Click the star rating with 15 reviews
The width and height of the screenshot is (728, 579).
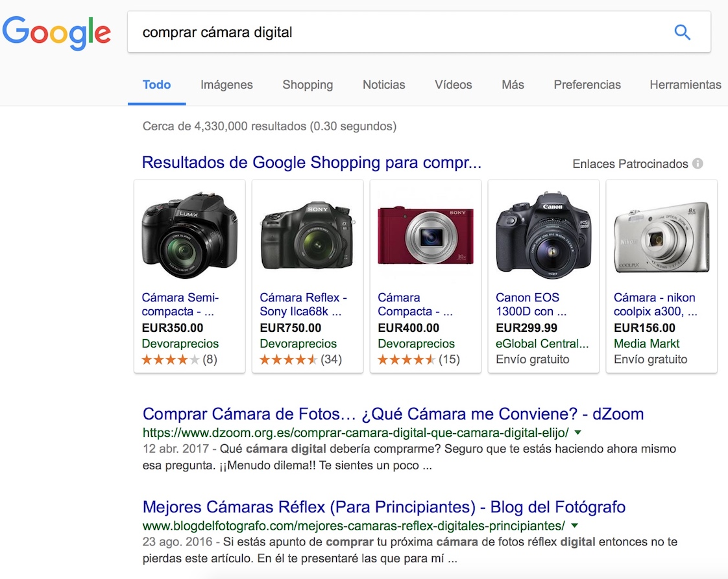(419, 360)
